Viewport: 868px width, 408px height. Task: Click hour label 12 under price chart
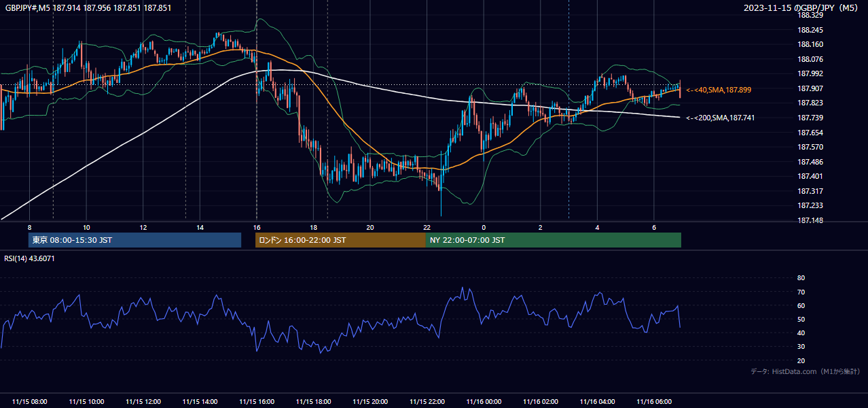pyautogui.click(x=143, y=227)
